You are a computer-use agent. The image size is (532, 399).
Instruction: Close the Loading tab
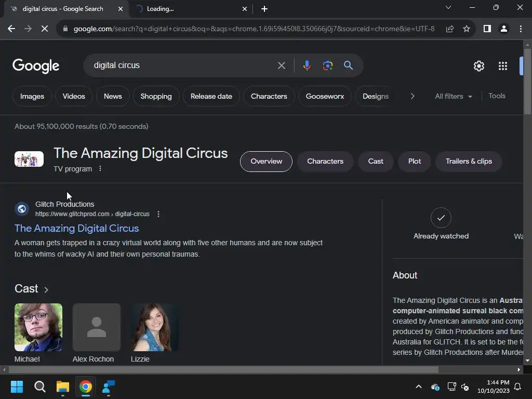coord(245,9)
